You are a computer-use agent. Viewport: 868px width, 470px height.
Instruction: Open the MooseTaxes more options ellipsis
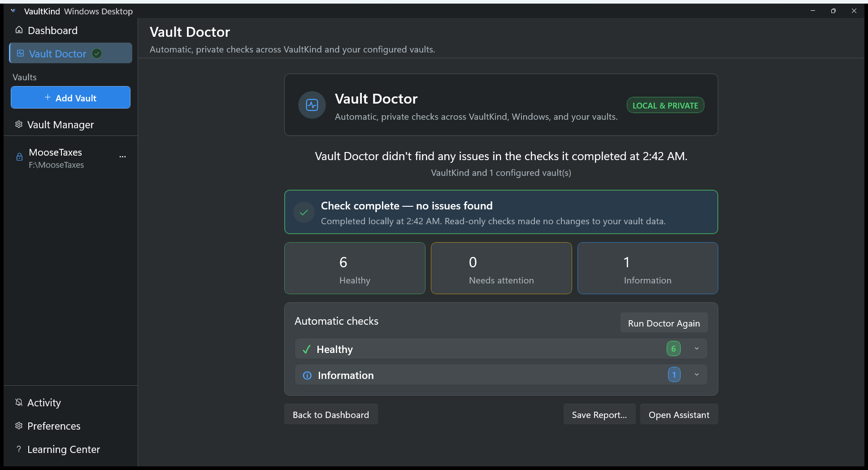tap(122, 157)
